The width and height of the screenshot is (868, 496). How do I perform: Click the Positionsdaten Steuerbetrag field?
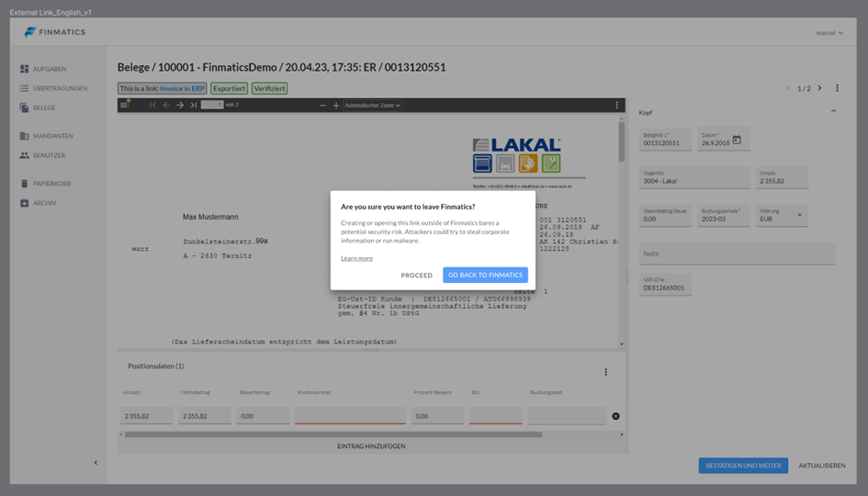(263, 416)
